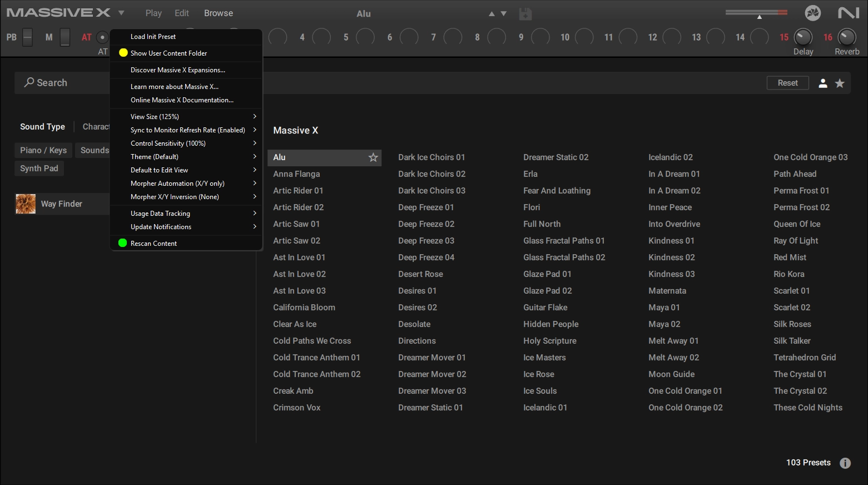Click the M mod wheel control
The image size is (868, 485).
pyautogui.click(x=65, y=37)
